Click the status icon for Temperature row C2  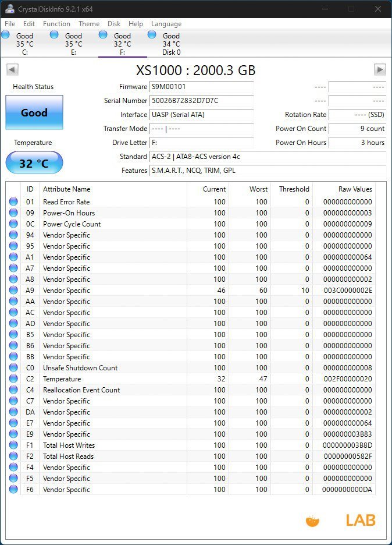13,379
